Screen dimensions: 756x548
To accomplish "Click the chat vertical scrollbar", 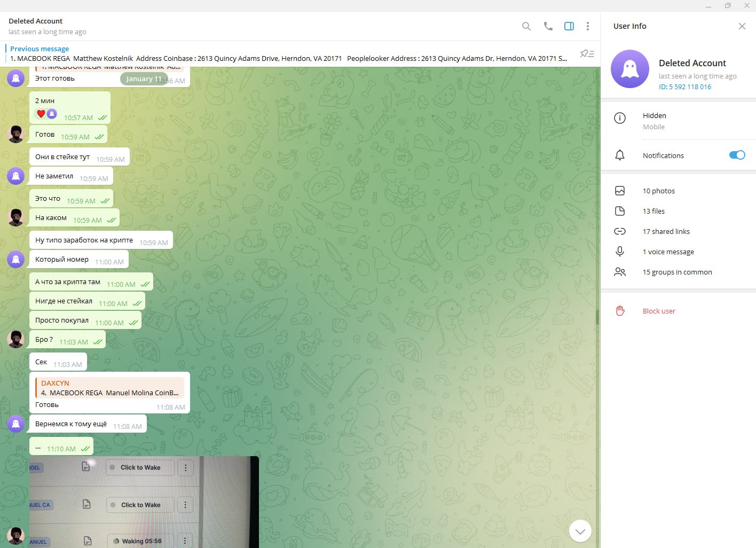I will pos(597,317).
